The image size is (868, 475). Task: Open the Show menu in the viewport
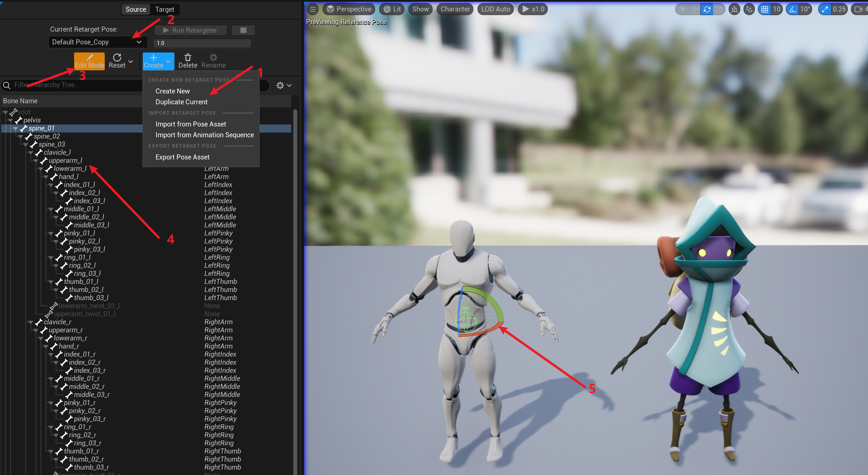click(420, 9)
